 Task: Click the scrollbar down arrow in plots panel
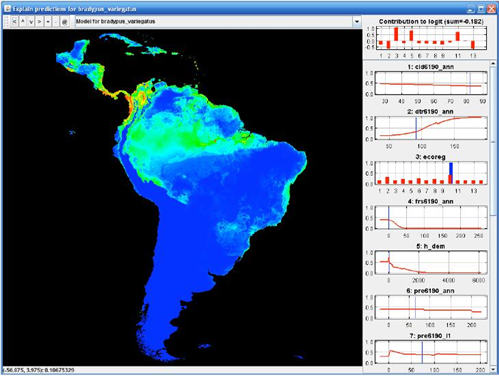[x=493, y=369]
